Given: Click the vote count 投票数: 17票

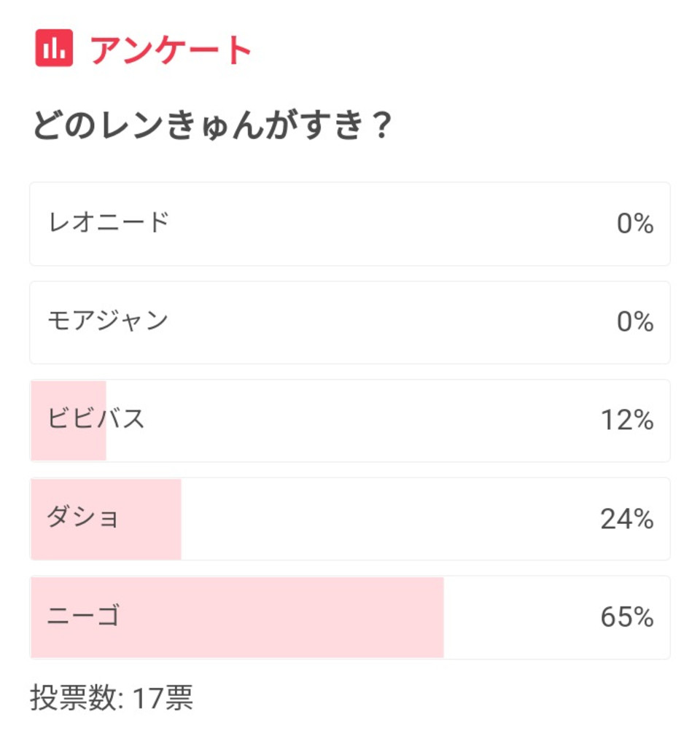Looking at the screenshot, I should coord(112,698).
